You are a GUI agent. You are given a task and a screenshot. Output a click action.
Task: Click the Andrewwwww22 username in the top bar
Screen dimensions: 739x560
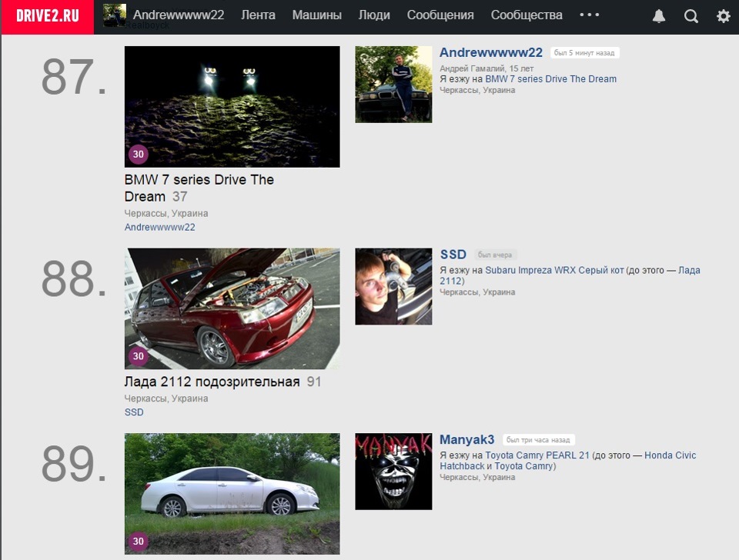coord(179,15)
